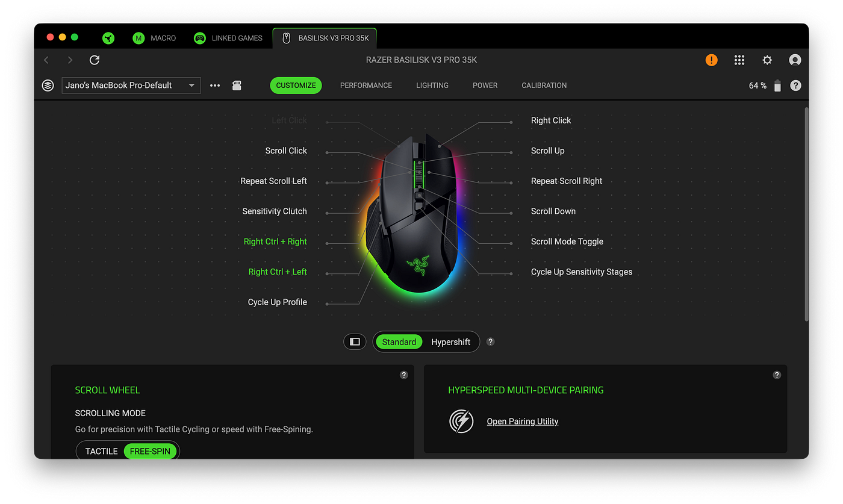The image size is (843, 504).
Task: Select Standard button mode
Action: (399, 342)
